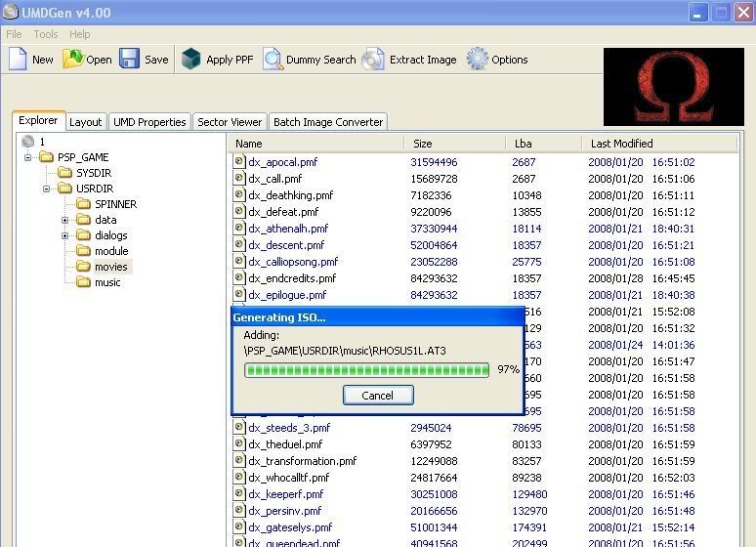Click the SYSDIR folder icon
The image size is (756, 547).
64,172
